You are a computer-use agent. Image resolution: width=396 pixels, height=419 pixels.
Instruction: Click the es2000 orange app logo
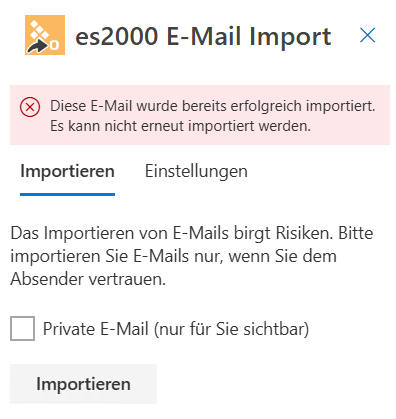pyautogui.click(x=45, y=35)
